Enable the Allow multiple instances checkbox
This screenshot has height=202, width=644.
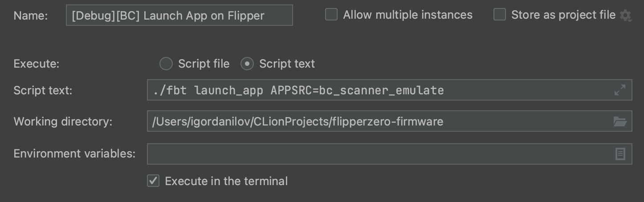coord(331,15)
